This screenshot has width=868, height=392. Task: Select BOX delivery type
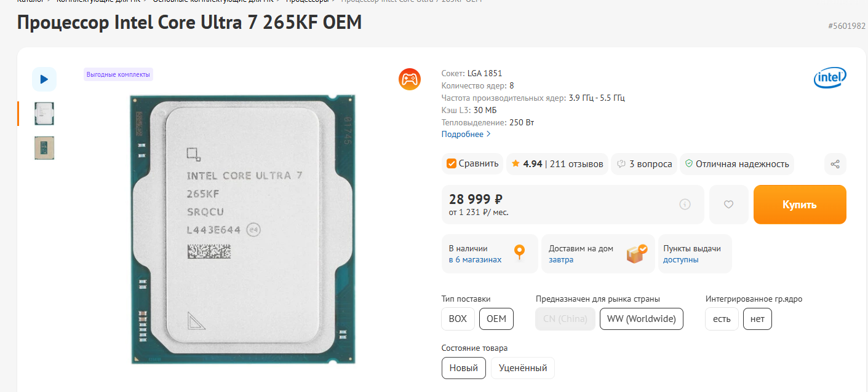click(458, 319)
